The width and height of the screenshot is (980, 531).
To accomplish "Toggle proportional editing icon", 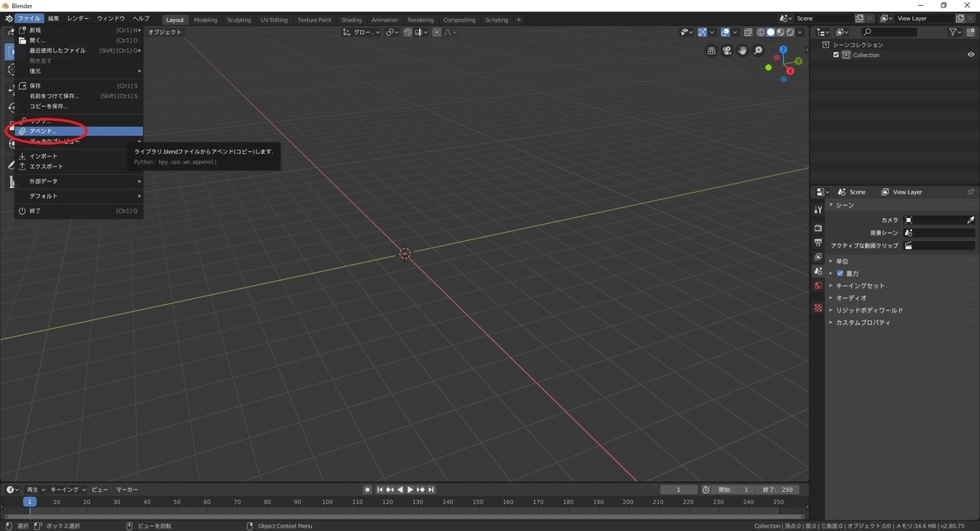I will pos(437,32).
